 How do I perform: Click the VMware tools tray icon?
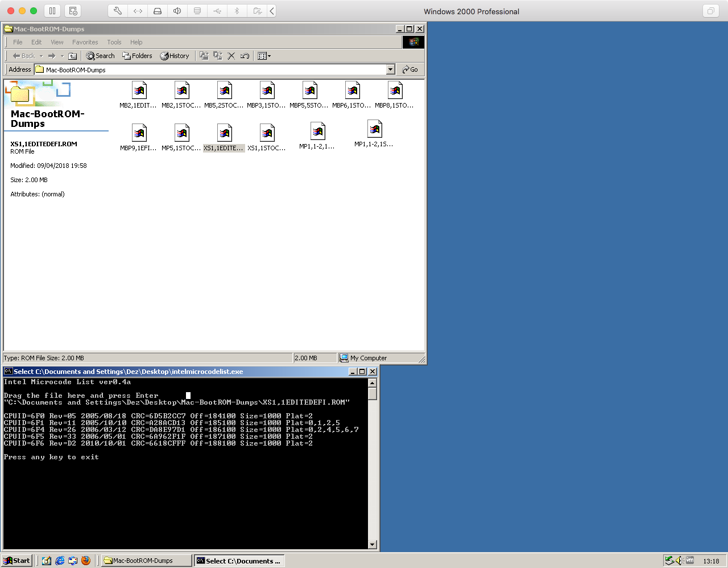690,561
